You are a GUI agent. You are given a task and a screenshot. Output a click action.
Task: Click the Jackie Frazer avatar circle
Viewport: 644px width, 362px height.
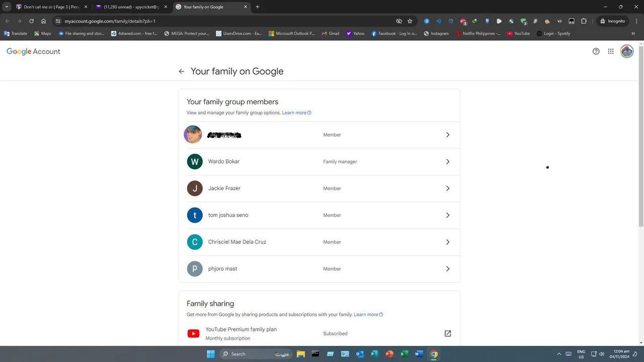coord(195,189)
